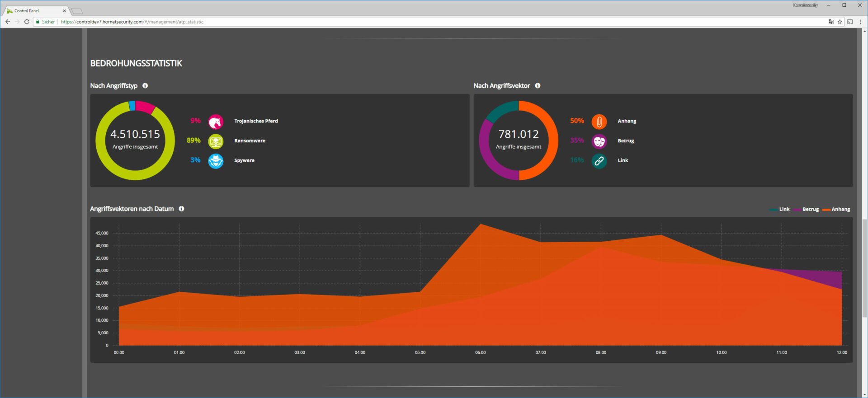The height and width of the screenshot is (398, 868).
Task: Open the translate page options
Action: tap(831, 22)
